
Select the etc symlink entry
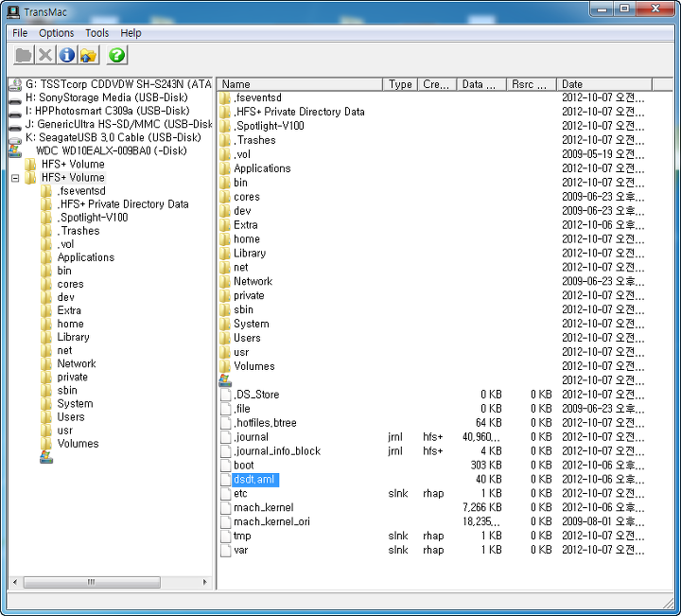click(x=240, y=494)
